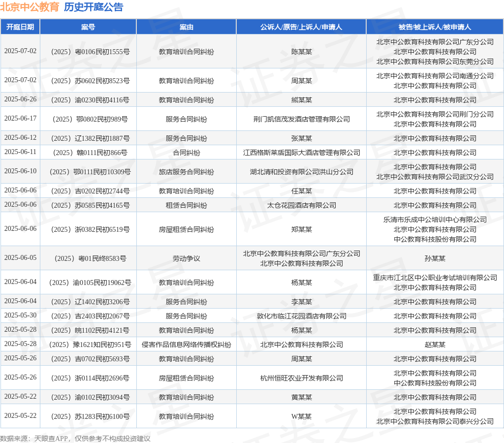This screenshot has width=504, height=443.
Task: Select case number (2025)苏0602民初8523号
Action: [90, 81]
